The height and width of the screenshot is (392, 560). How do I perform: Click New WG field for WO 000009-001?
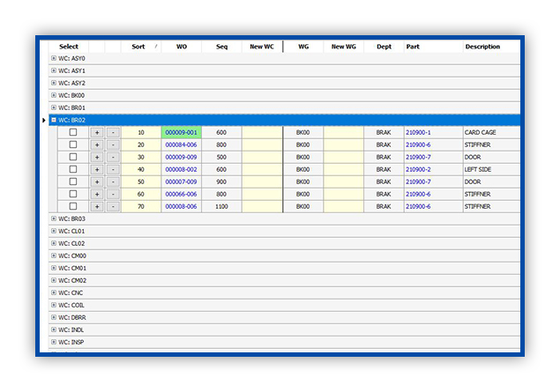pos(344,132)
